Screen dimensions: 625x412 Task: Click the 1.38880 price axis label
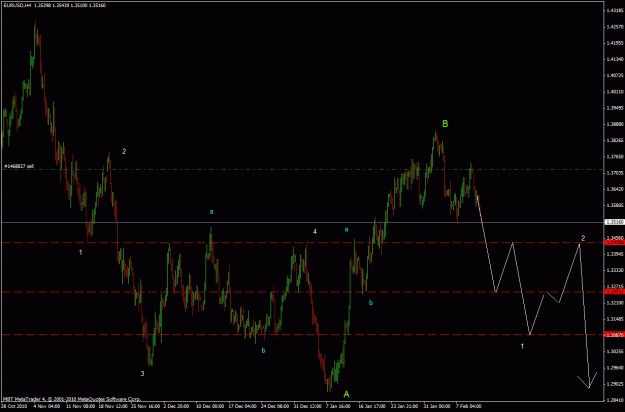coord(615,124)
